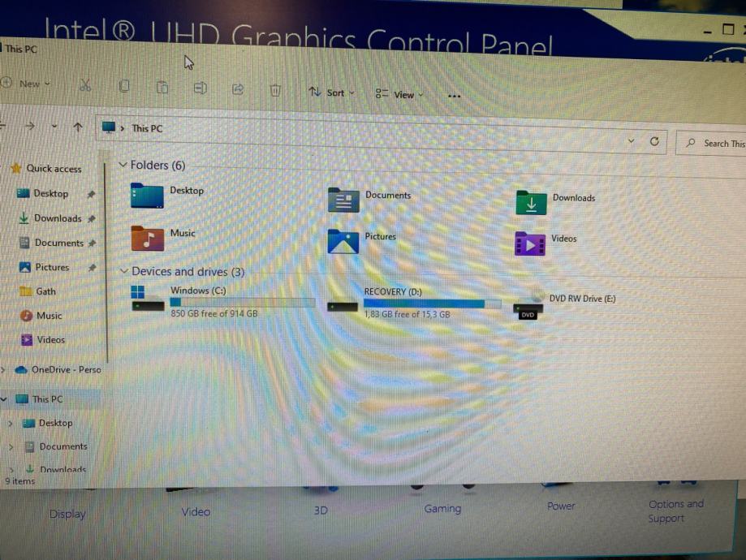Click the Share icon in toolbar

tap(238, 89)
